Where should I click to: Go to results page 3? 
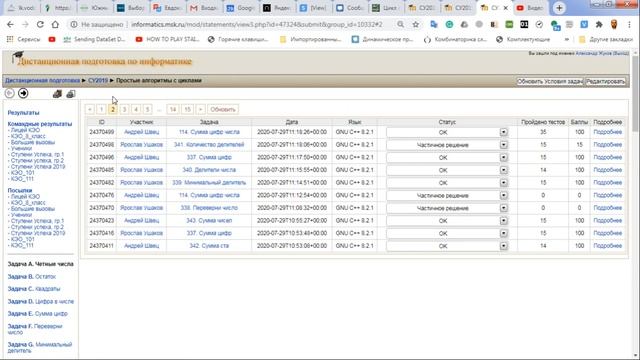click(x=124, y=109)
